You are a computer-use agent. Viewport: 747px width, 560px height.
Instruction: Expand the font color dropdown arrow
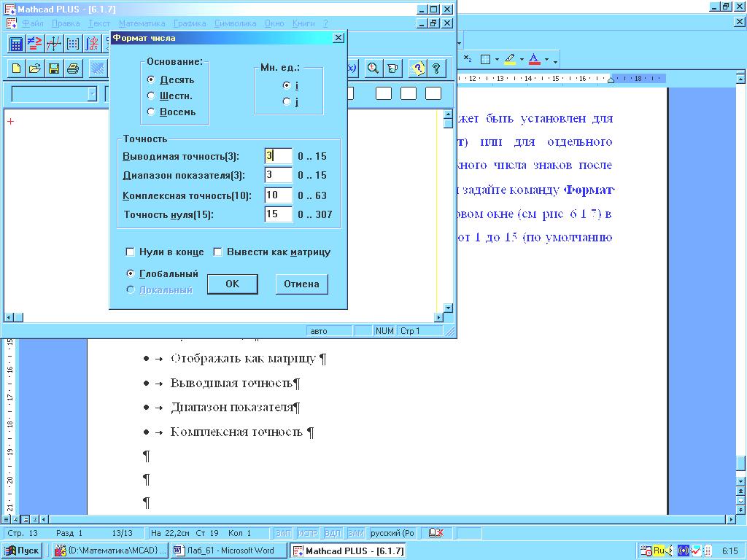(546, 60)
